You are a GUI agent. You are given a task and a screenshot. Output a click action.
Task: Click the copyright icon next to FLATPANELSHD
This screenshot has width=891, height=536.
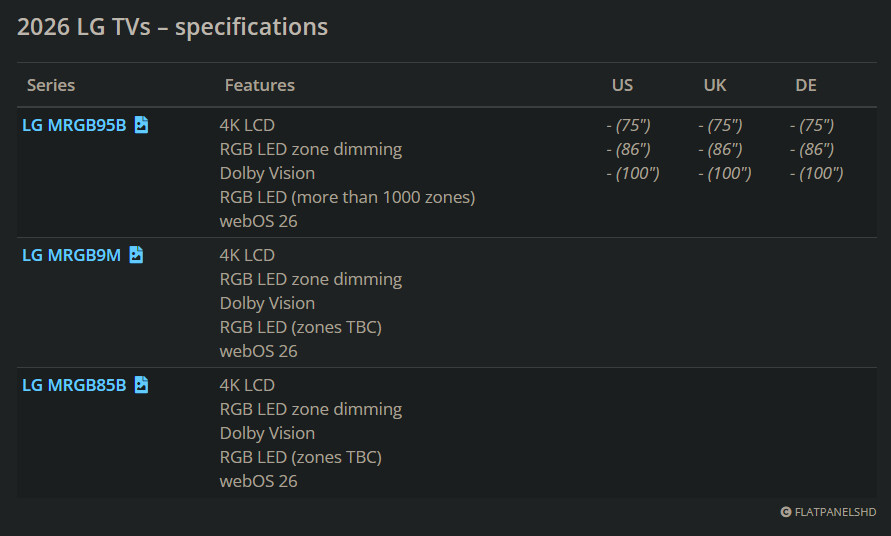pos(786,512)
